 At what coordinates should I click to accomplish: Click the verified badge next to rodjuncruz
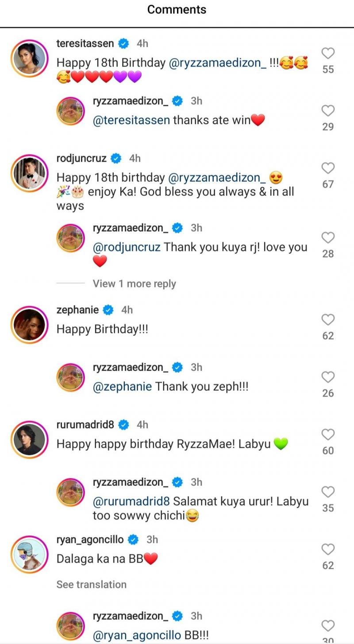coord(115,158)
